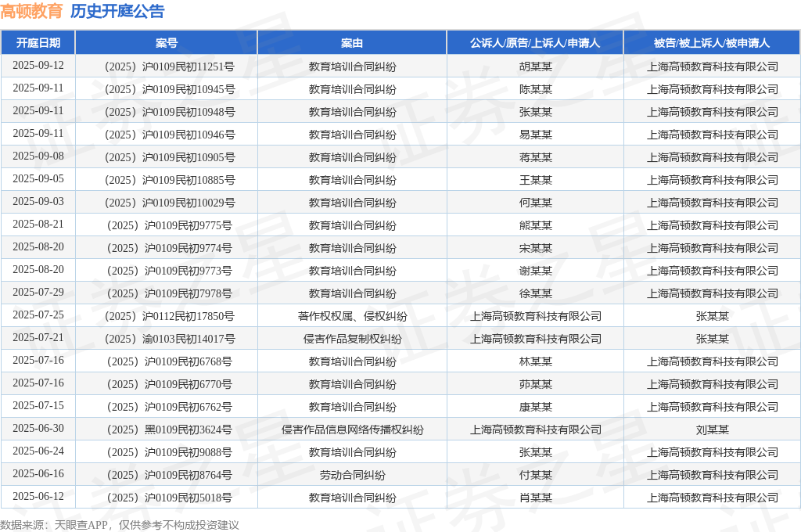Click the plaintiff name 蒋某某
This screenshot has height=532, width=801.
(535, 157)
